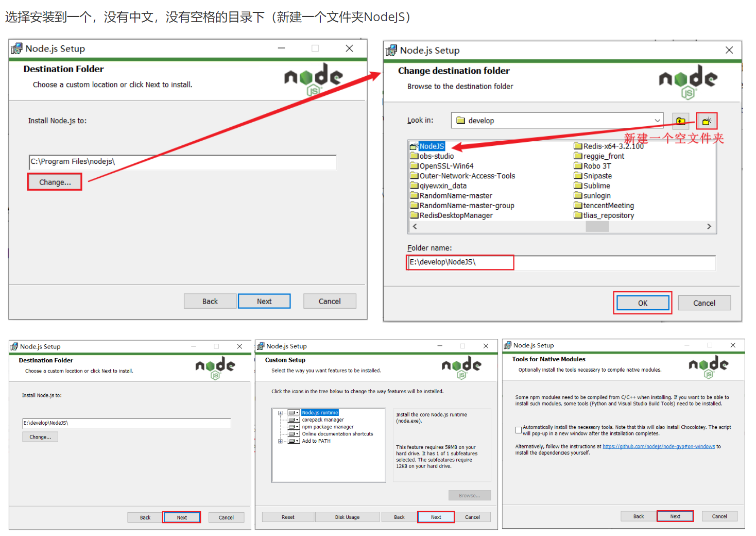This screenshot has height=536, width=756.
Task: Select the NodeJS folder entry
Action: click(431, 146)
